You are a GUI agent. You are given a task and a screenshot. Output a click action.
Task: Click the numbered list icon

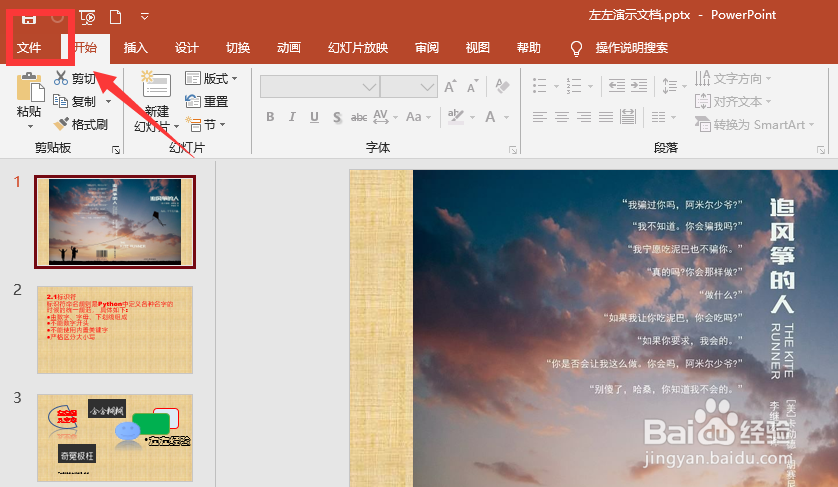tap(574, 86)
